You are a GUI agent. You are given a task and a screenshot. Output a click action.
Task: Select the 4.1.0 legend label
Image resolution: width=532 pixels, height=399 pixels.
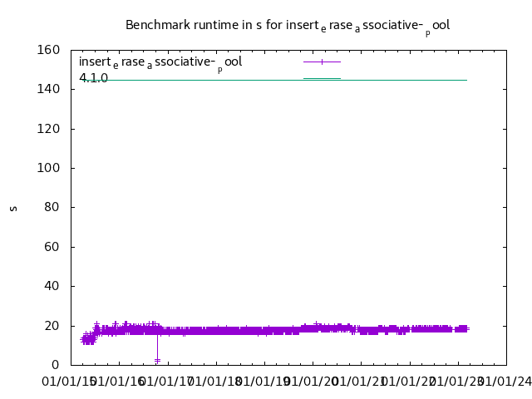[x=93, y=78]
